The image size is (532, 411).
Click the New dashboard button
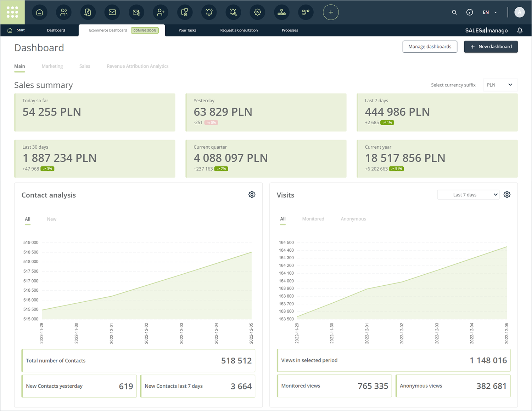[x=491, y=47]
